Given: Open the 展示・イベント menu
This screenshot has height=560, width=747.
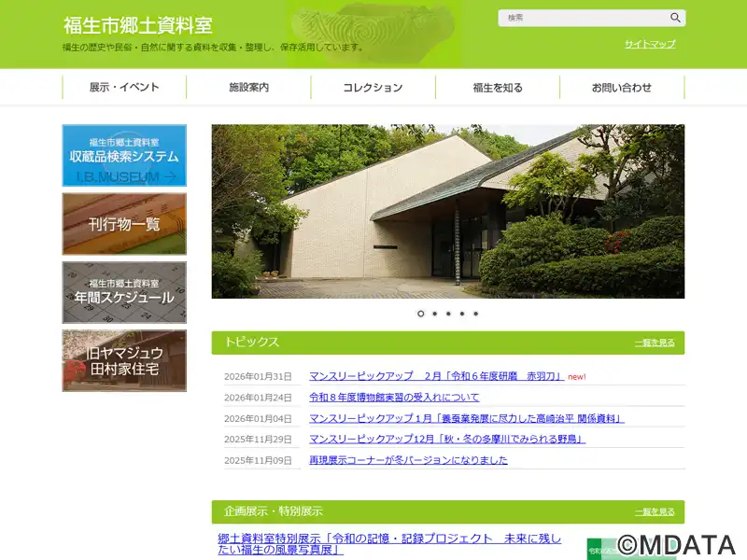Looking at the screenshot, I should 124,87.
